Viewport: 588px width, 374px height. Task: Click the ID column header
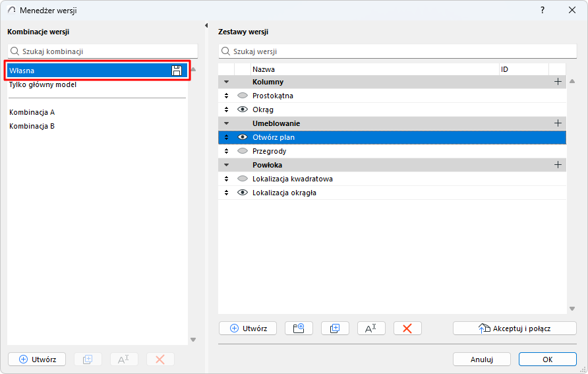coord(524,69)
